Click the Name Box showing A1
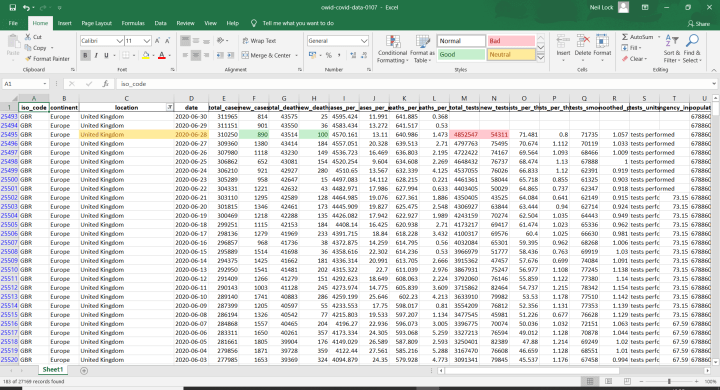The width and height of the screenshot is (720, 390). 25,84
